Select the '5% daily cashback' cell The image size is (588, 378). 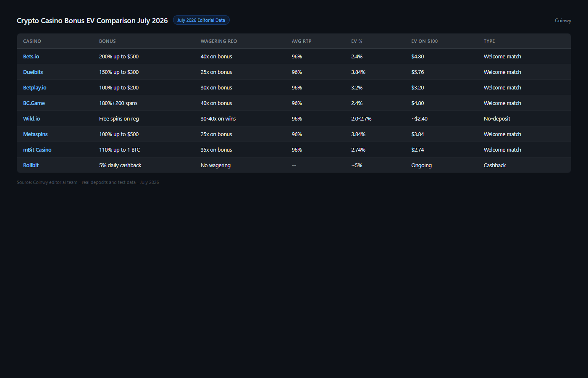pos(120,165)
